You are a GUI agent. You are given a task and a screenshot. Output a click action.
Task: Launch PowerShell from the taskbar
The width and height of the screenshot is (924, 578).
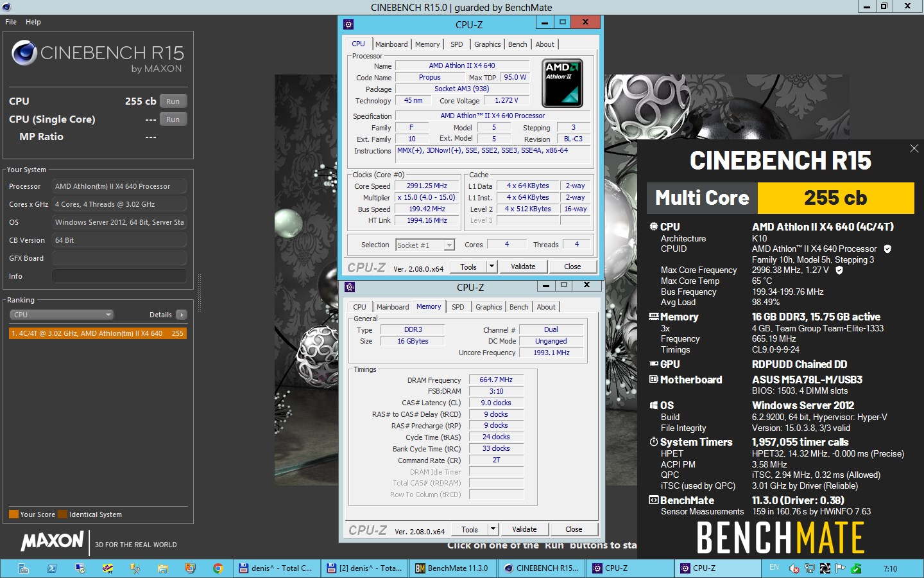[51, 568]
